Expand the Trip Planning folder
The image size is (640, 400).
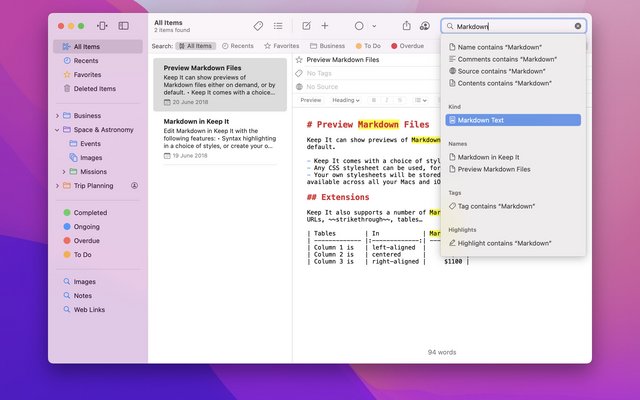pos(57,186)
